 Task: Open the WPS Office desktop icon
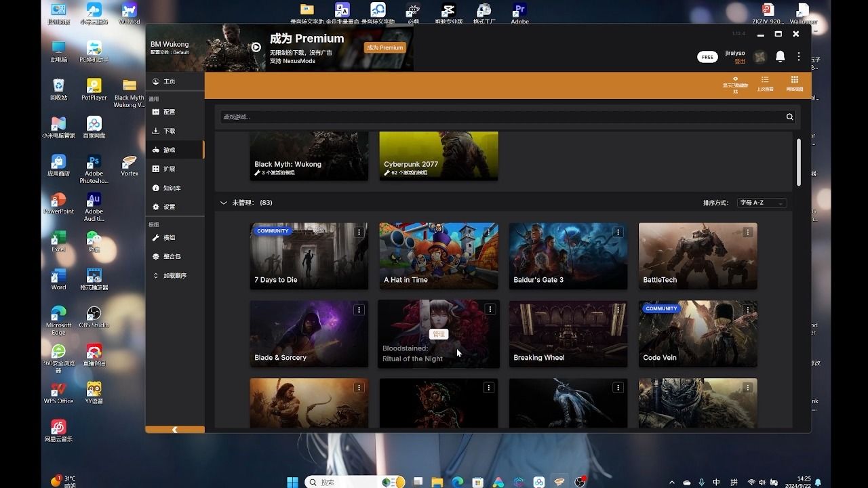click(x=58, y=393)
